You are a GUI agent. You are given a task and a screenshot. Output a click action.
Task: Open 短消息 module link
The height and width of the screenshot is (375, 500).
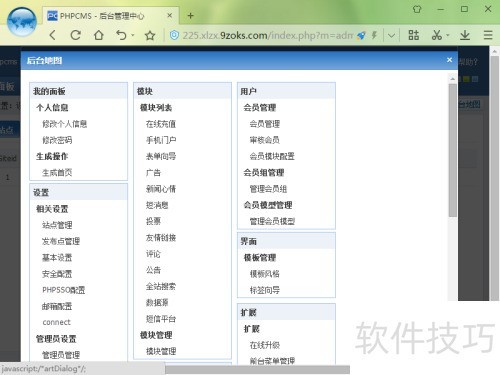pyautogui.click(x=157, y=205)
